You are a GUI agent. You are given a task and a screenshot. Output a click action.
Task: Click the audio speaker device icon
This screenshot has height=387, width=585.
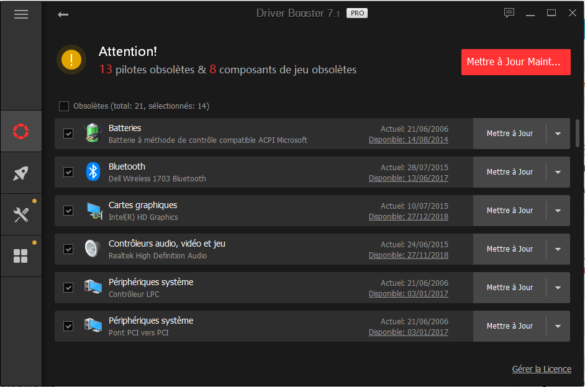pos(93,249)
